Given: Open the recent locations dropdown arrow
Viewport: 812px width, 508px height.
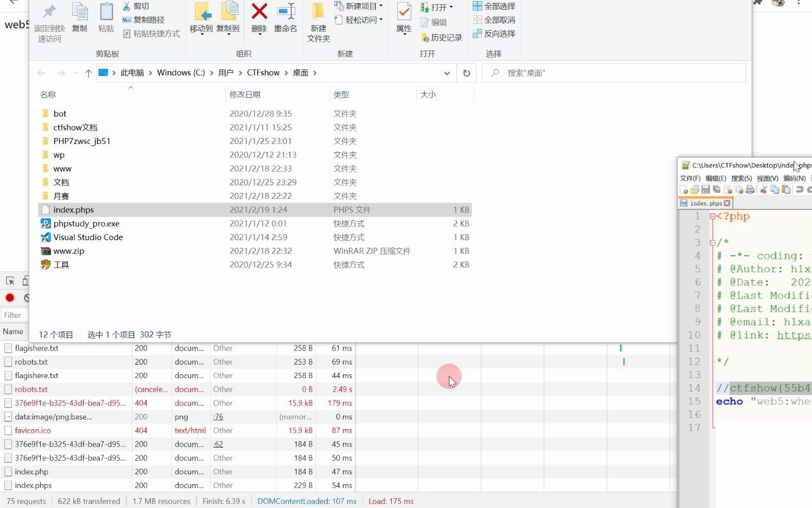Looking at the screenshot, I should pos(75,73).
